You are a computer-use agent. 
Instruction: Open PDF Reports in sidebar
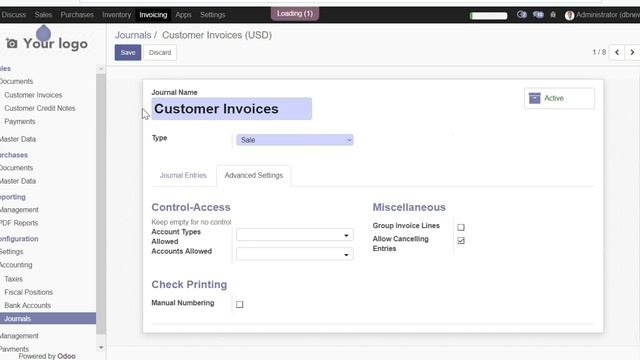coord(19,223)
